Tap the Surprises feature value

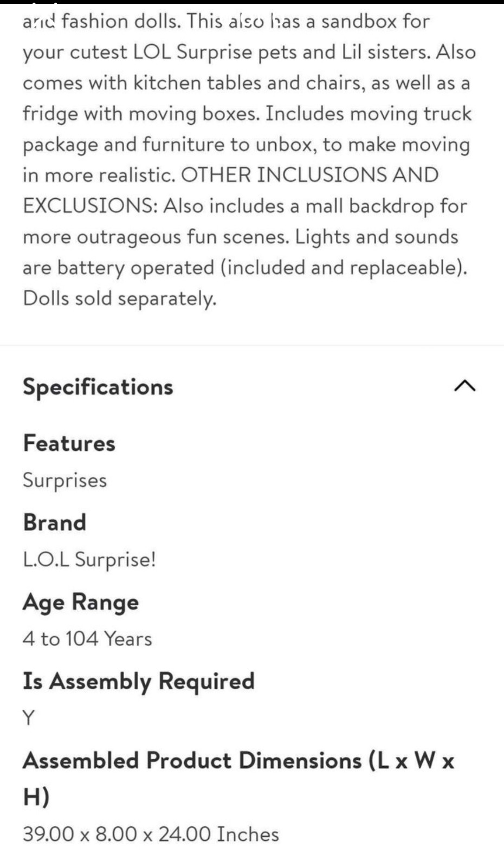(64, 481)
